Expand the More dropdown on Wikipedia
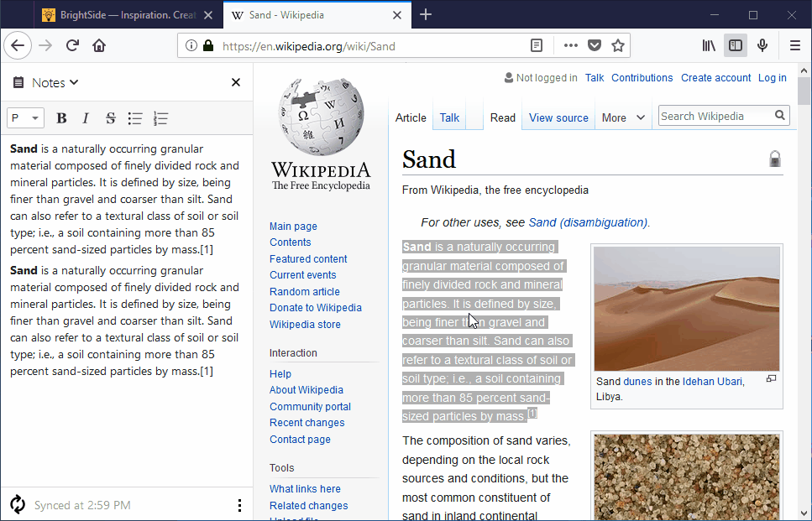The width and height of the screenshot is (812, 521). pos(623,118)
